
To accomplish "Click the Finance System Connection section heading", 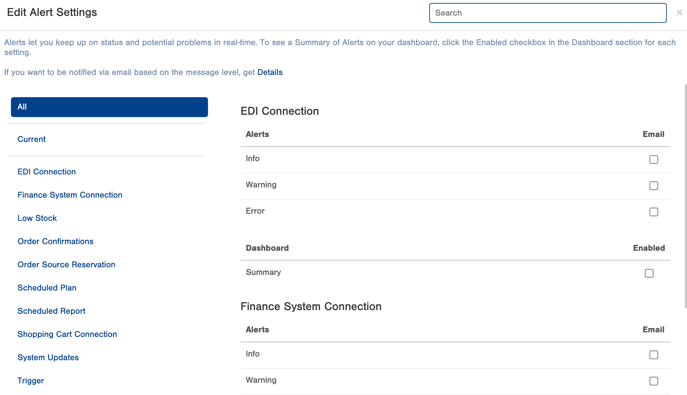I will click(x=311, y=307).
